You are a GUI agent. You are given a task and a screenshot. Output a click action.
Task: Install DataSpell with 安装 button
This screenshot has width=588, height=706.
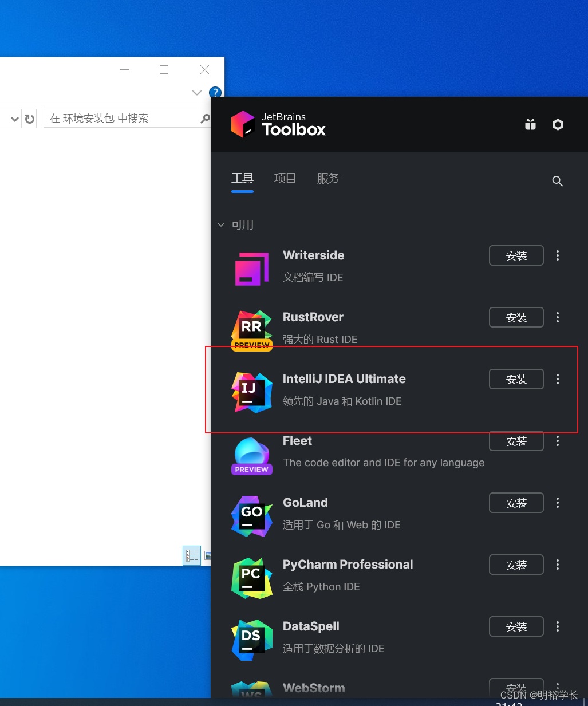click(516, 626)
